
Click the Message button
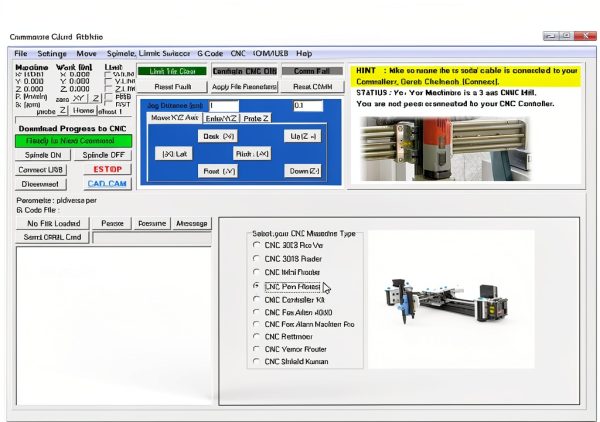[192, 223]
